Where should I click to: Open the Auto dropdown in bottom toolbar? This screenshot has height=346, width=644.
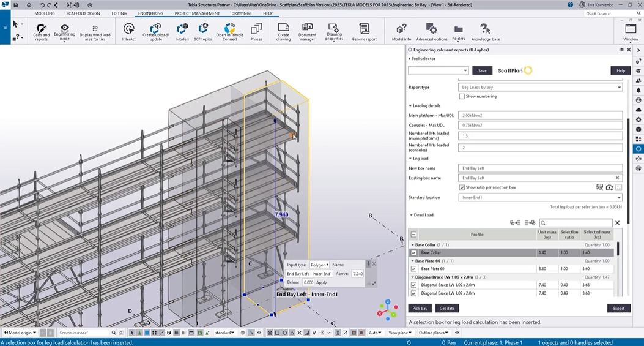(374, 333)
